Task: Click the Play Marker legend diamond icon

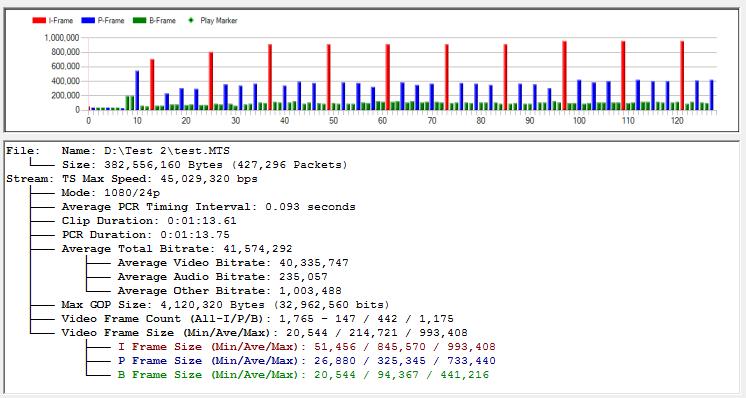Action: (x=191, y=20)
